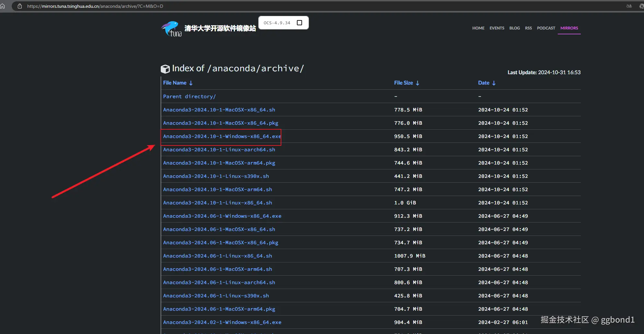Image resolution: width=644 pixels, height=334 pixels.
Task: Download Anaconda3-2024.10-1-MacOSX-x86_64.sh
Action: [219, 110]
